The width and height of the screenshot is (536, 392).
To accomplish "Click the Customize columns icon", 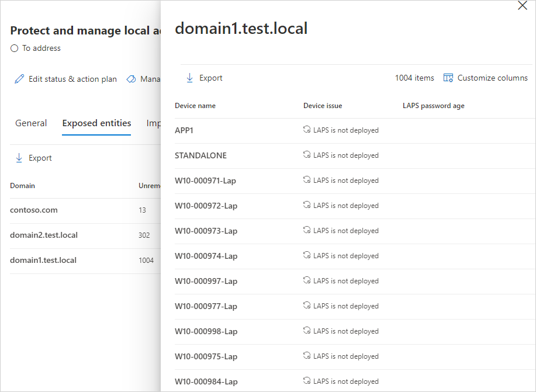I will click(x=448, y=78).
